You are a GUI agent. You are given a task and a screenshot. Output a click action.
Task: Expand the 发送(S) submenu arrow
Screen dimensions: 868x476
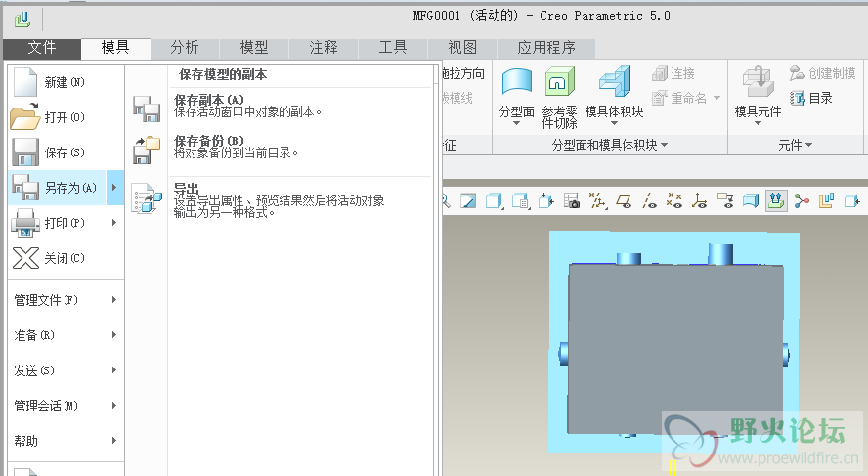pyautogui.click(x=114, y=370)
